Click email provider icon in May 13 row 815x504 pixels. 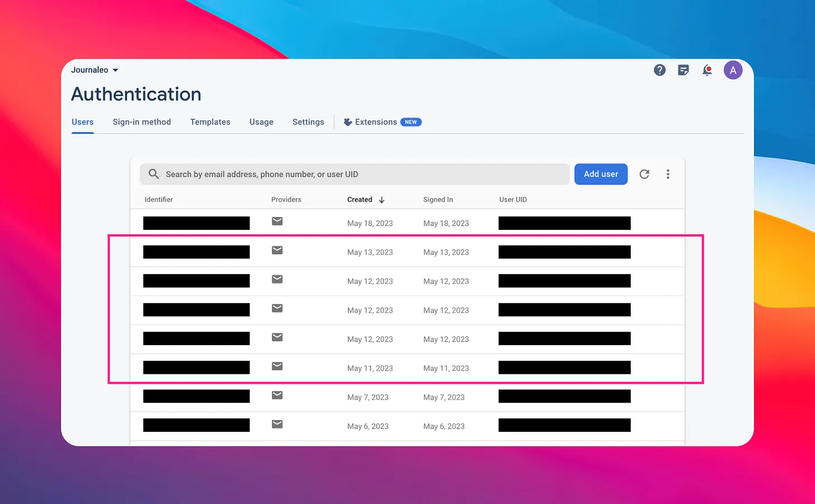coord(277,251)
